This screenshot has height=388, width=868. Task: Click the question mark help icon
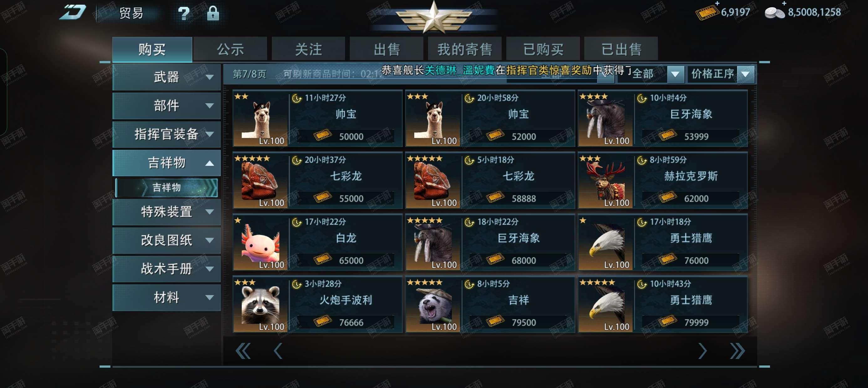(x=183, y=14)
